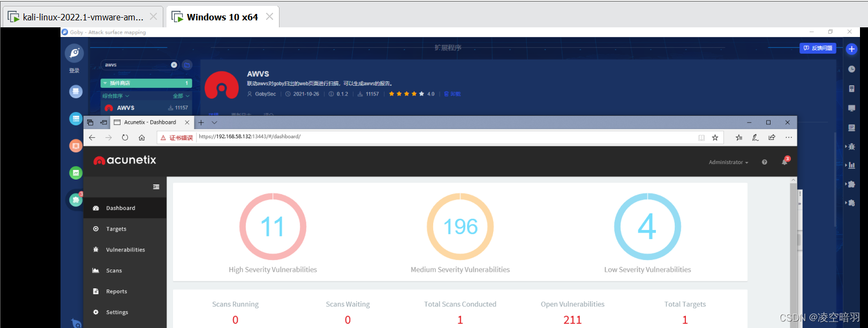Open the 全部 filter dropdown

(181, 96)
